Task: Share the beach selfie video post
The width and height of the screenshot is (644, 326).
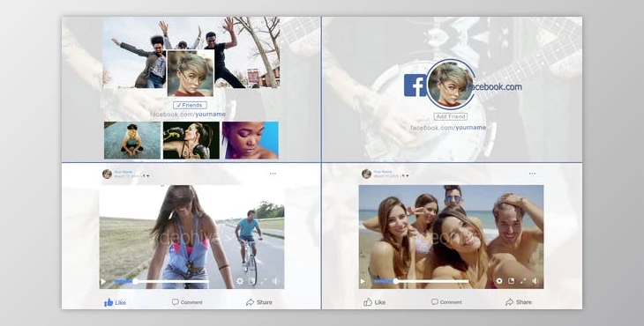Action: (519, 302)
